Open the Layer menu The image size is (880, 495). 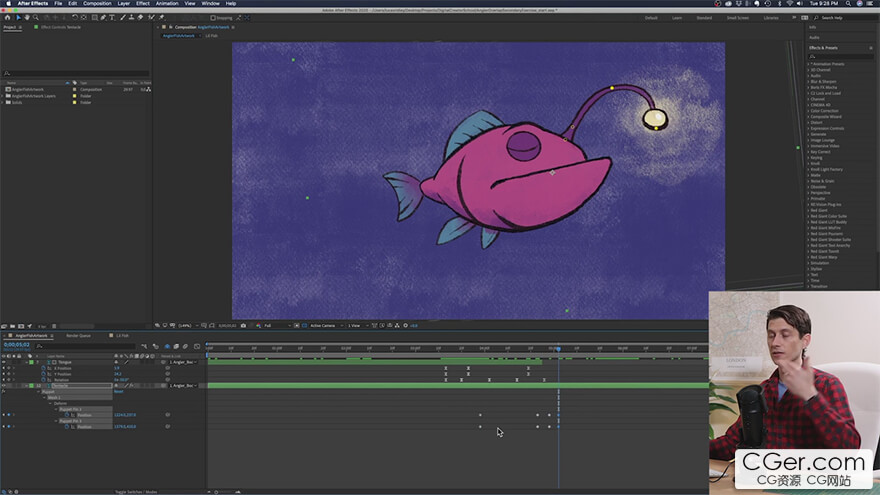point(123,3)
